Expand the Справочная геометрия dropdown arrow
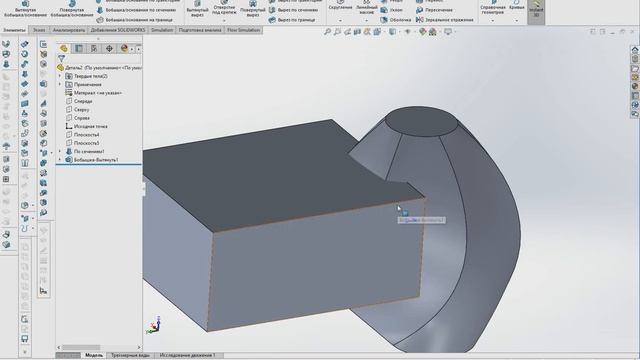Image resolution: width=640 pixels, height=360 pixels. click(x=492, y=20)
